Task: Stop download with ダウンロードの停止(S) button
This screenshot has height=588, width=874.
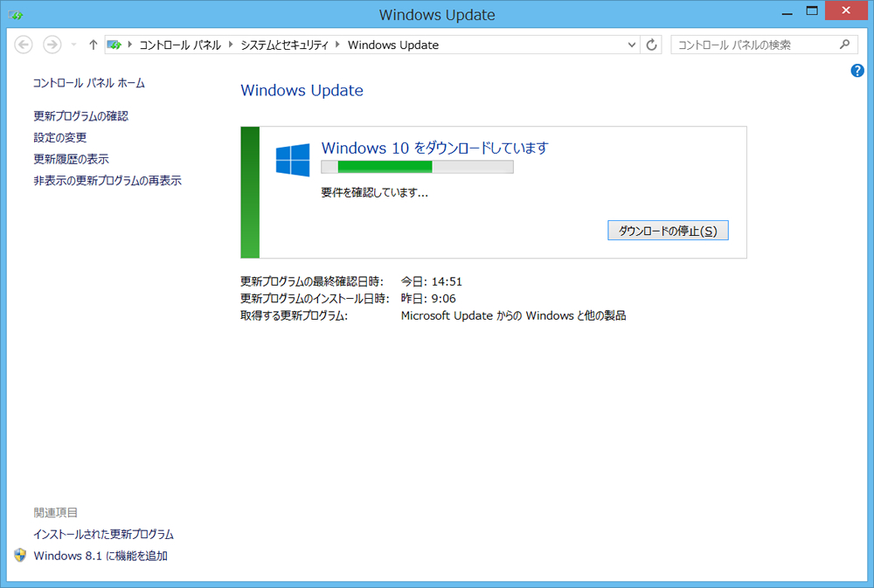Action: pyautogui.click(x=668, y=231)
